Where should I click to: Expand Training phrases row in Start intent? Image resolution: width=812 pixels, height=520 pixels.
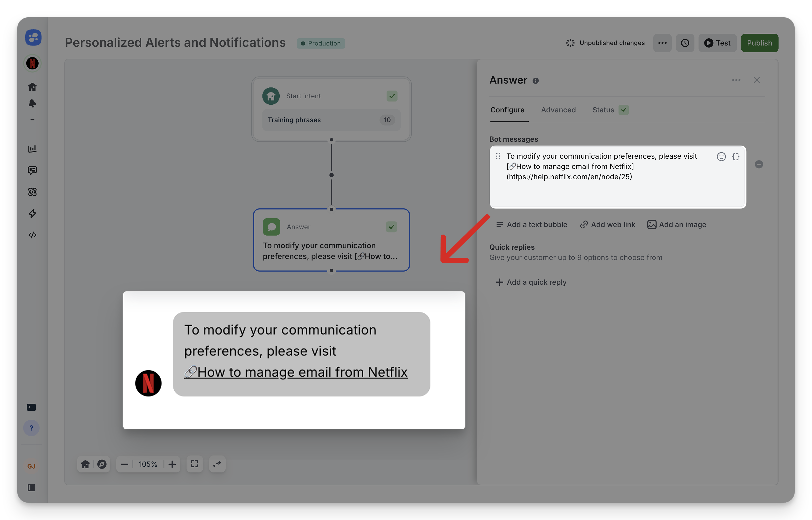pos(331,120)
